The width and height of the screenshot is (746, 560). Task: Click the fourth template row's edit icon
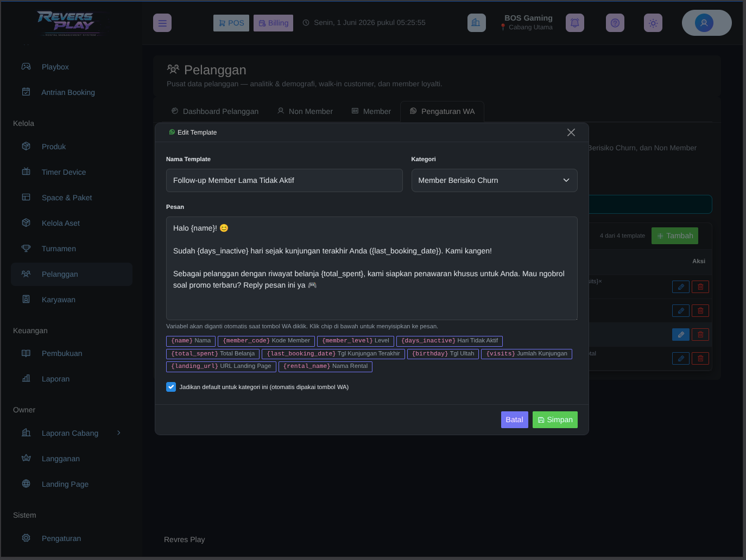click(681, 358)
